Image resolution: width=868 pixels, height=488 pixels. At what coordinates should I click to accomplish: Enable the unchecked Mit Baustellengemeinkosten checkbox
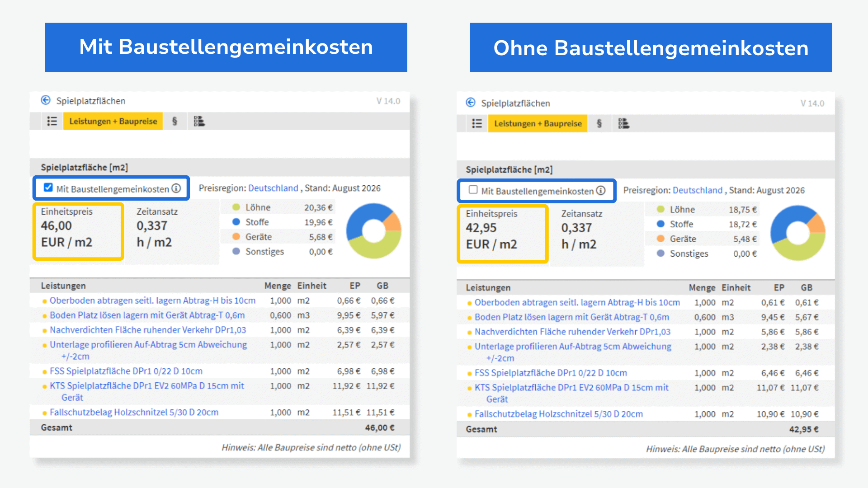coord(473,190)
